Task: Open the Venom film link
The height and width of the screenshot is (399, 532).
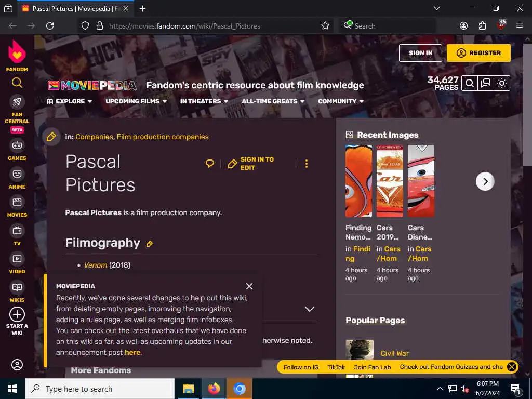Action: [96, 265]
